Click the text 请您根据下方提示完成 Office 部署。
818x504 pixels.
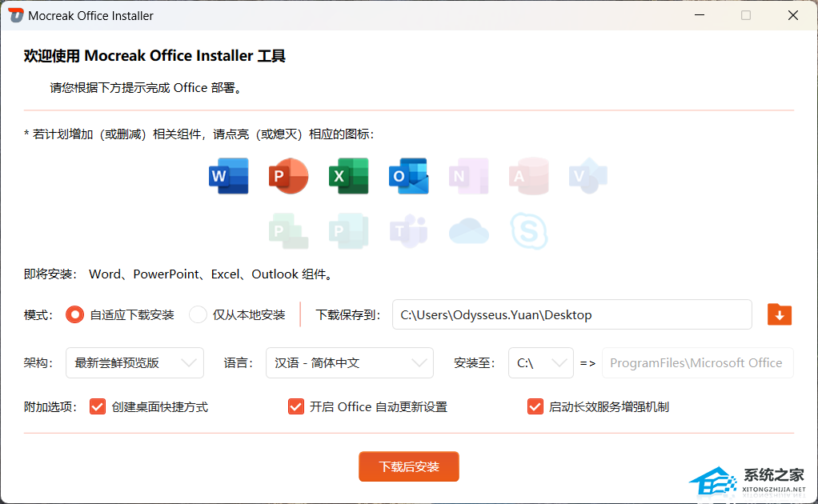pos(146,87)
